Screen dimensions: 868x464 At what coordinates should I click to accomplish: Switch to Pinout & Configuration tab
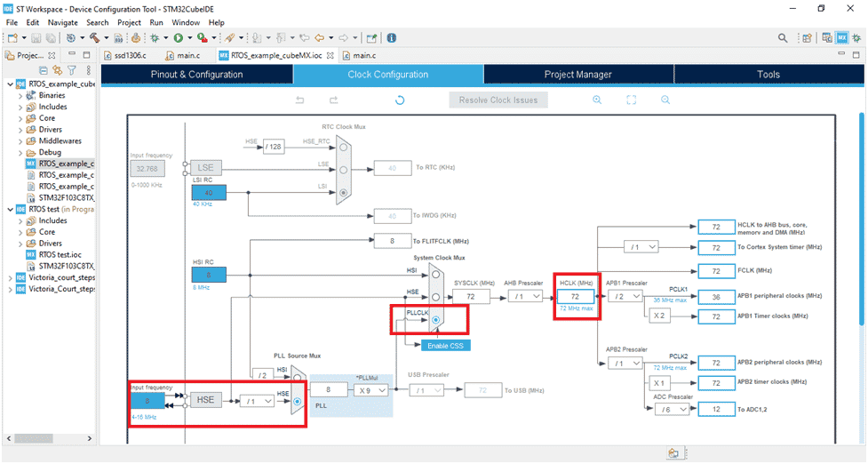(196, 74)
